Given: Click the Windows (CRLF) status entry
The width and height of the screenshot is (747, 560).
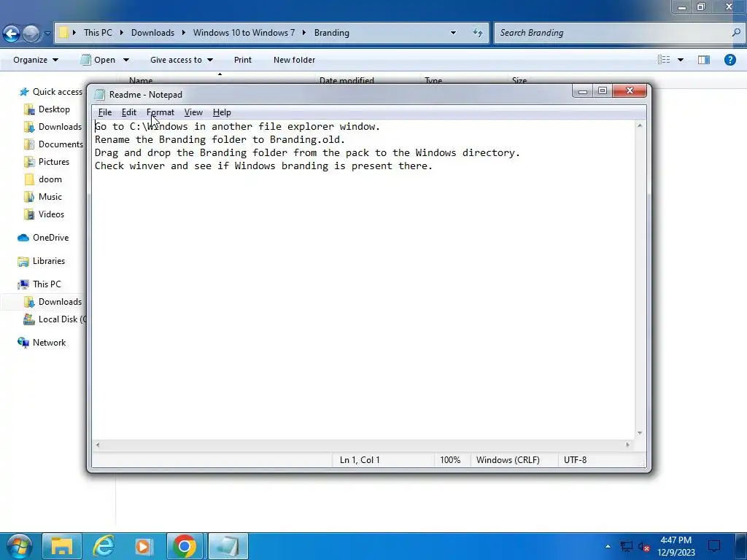Looking at the screenshot, I should (508, 460).
